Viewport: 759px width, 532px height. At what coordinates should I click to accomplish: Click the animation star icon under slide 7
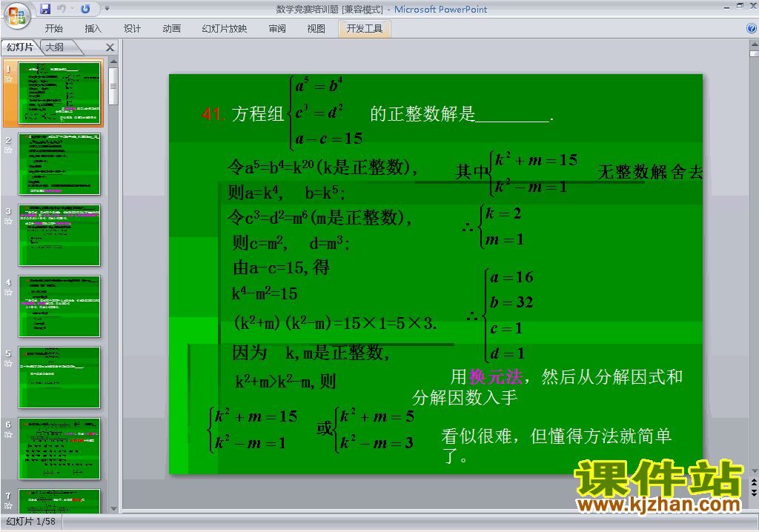tap(8, 506)
